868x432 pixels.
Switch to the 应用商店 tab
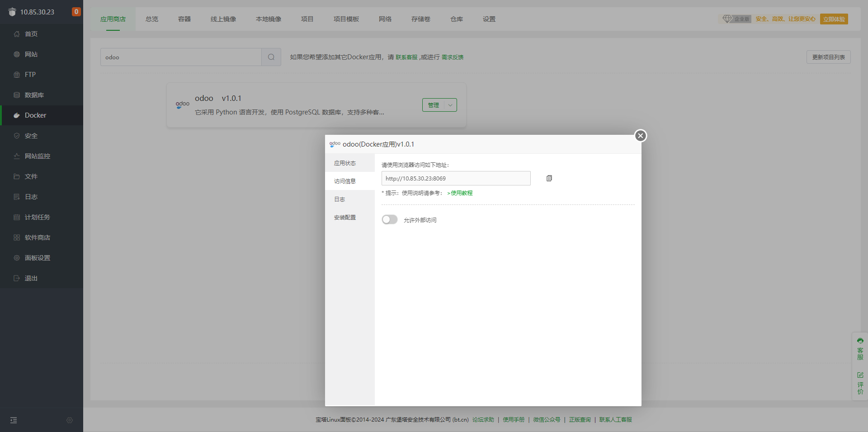pyautogui.click(x=113, y=19)
